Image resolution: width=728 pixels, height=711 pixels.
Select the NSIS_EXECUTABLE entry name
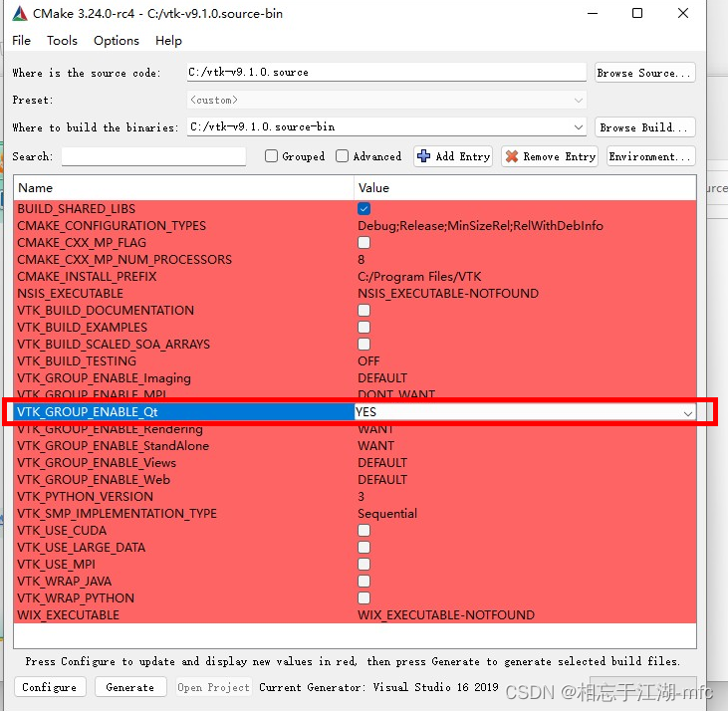click(70, 294)
